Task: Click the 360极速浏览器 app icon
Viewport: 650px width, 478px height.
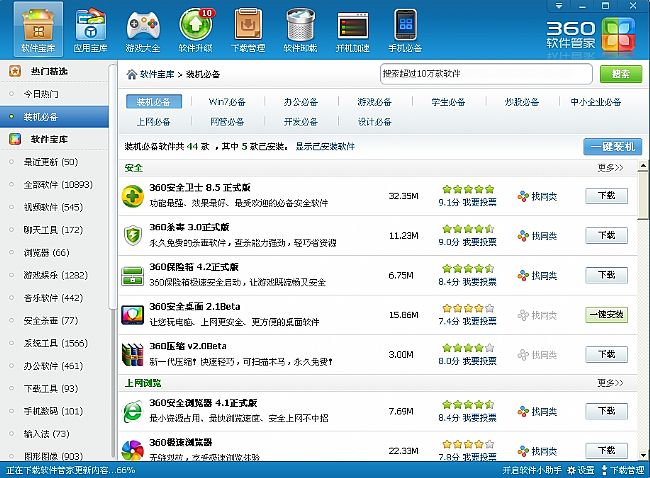Action: click(x=132, y=450)
